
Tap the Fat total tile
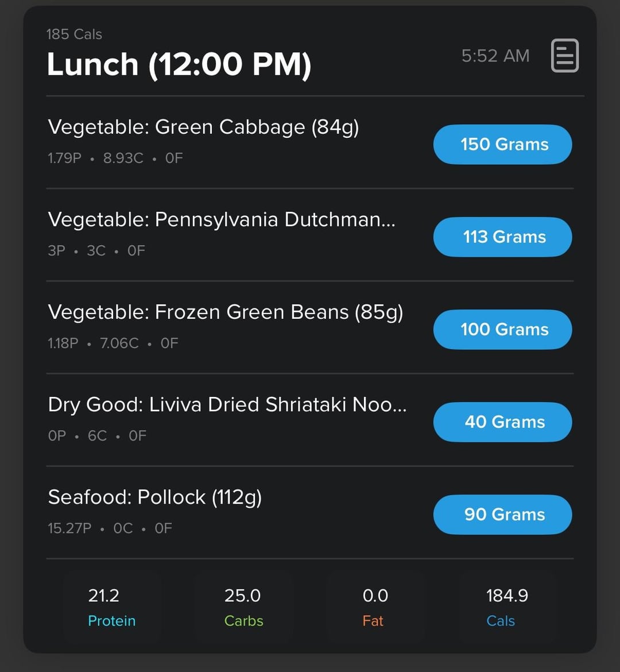[374, 607]
